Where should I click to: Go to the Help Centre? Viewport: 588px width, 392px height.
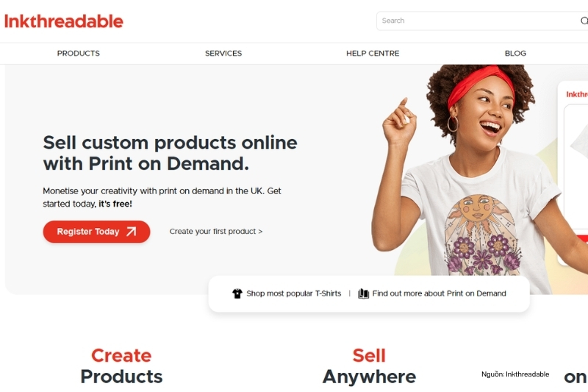[373, 53]
